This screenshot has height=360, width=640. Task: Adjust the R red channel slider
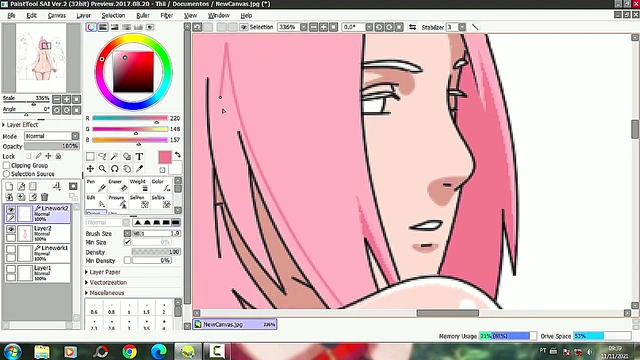130,118
